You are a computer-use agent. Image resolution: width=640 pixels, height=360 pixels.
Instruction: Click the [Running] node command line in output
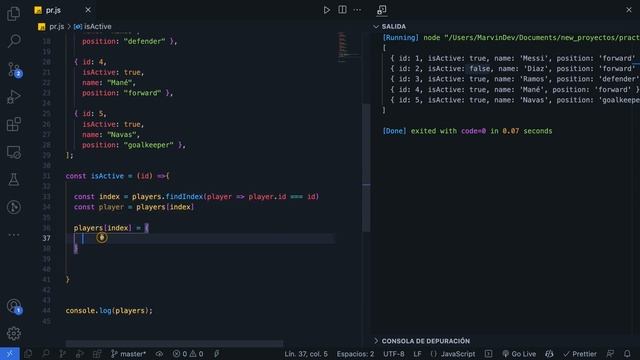point(511,38)
